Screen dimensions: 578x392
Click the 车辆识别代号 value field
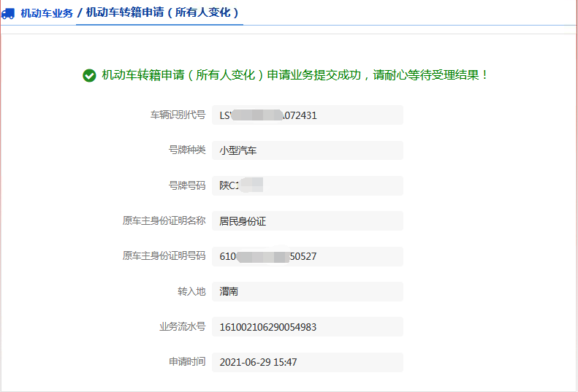tap(307, 115)
